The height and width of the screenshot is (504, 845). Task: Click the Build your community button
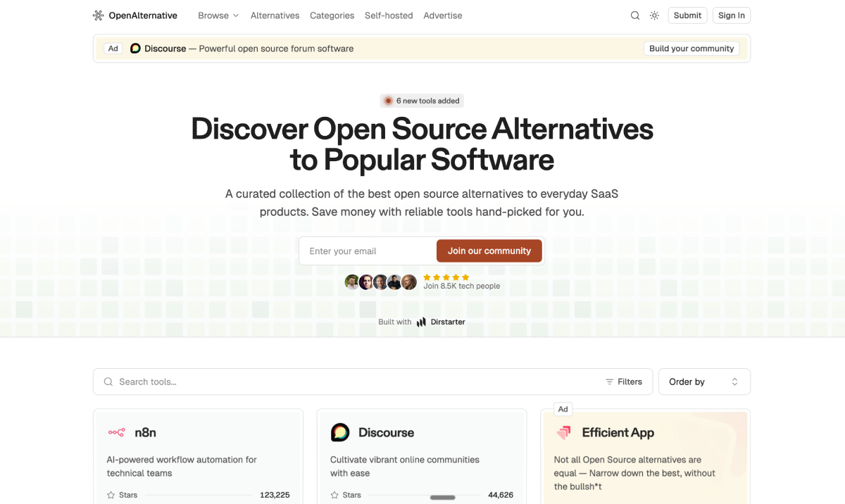click(691, 49)
